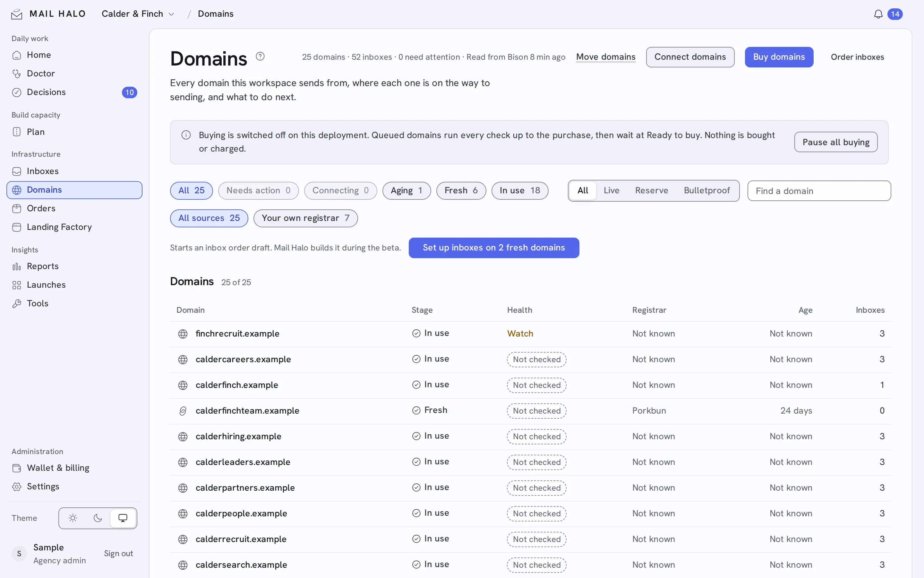Click the help question mark beside Domains
Image resolution: width=924 pixels, height=578 pixels.
click(260, 57)
